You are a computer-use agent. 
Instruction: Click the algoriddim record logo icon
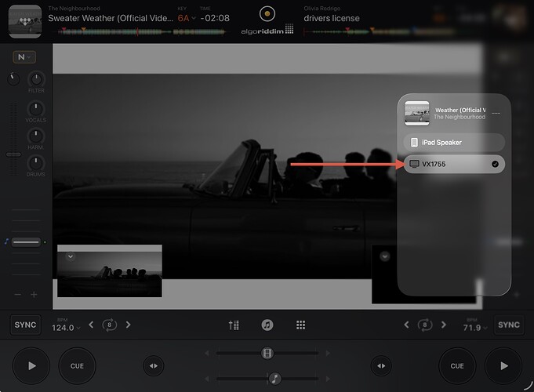point(267,13)
